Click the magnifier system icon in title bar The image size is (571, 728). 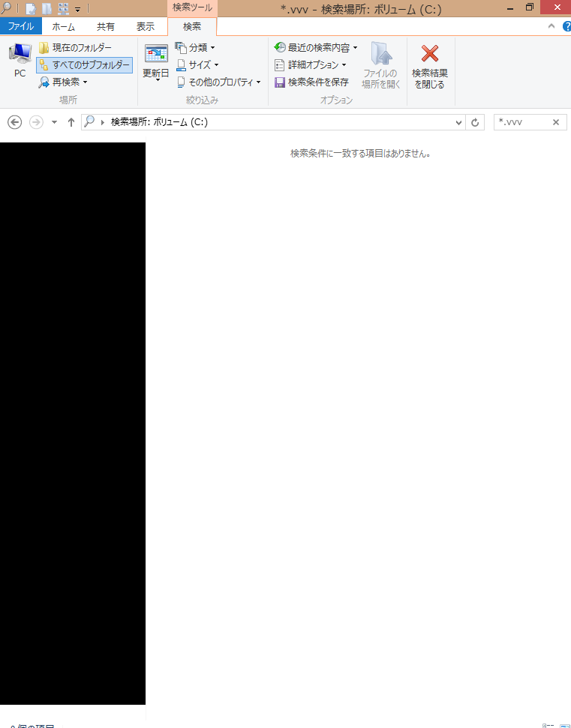coord(5,8)
